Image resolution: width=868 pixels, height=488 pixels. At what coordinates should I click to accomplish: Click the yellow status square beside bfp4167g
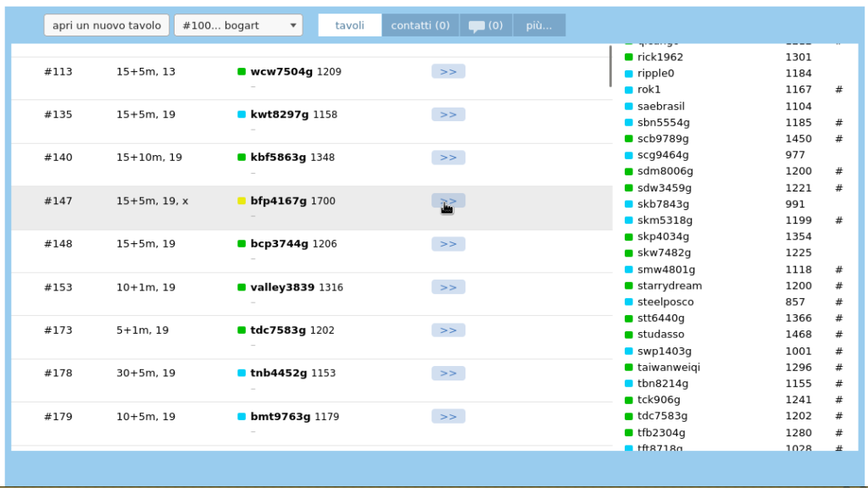pos(242,202)
